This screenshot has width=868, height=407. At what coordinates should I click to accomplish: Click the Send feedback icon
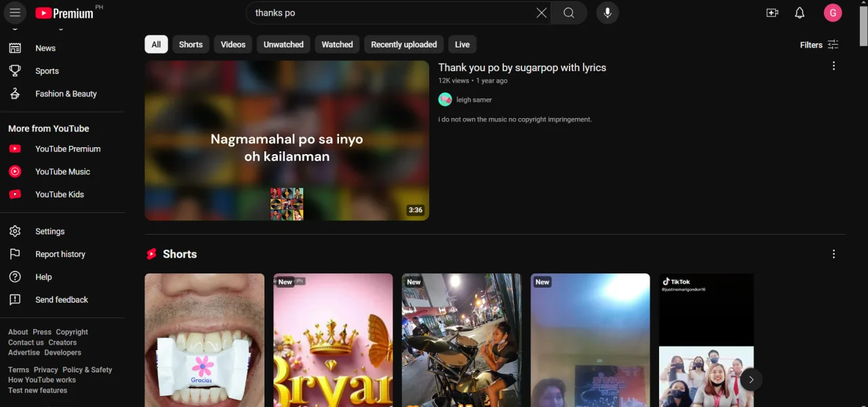[15, 299]
